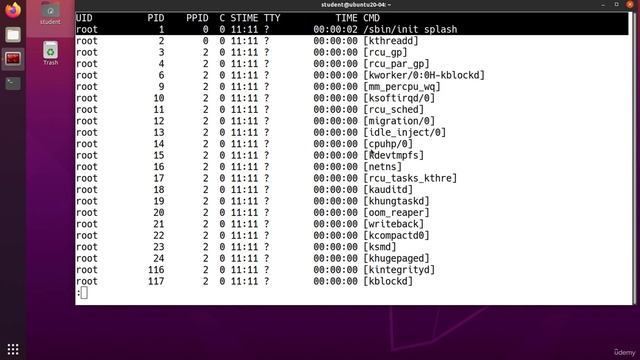Click the [kdevtmpfs] process entry
This screenshot has height=360, width=640.
pyautogui.click(x=393, y=155)
